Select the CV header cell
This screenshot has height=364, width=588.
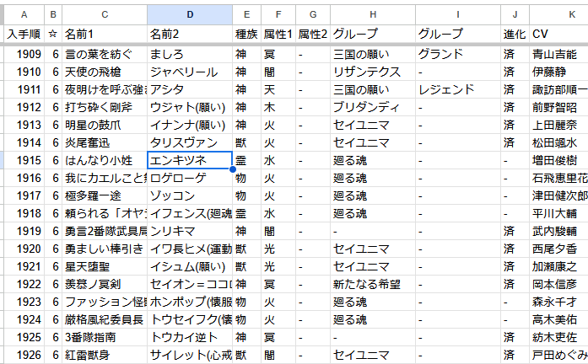(557, 34)
